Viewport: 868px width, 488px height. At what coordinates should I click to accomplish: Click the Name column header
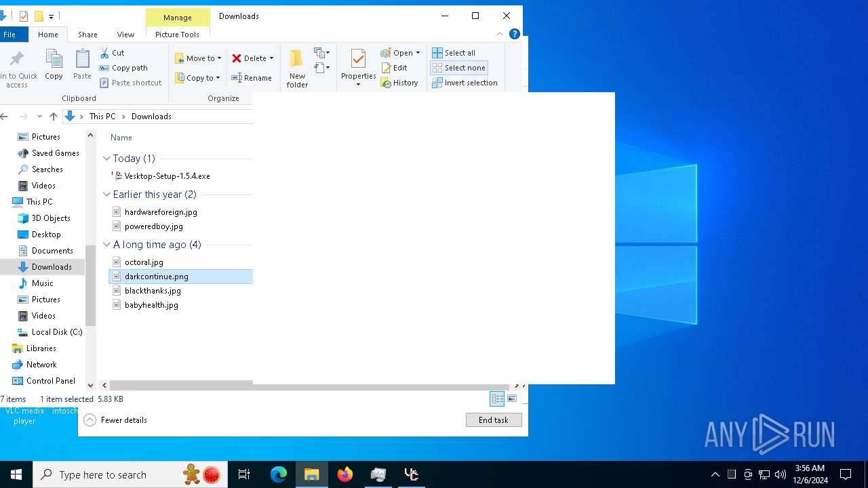point(121,138)
